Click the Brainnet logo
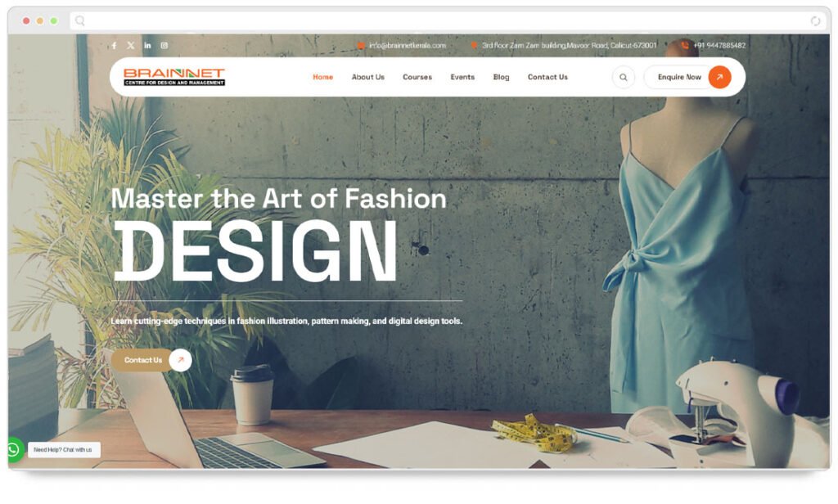 [x=174, y=77]
